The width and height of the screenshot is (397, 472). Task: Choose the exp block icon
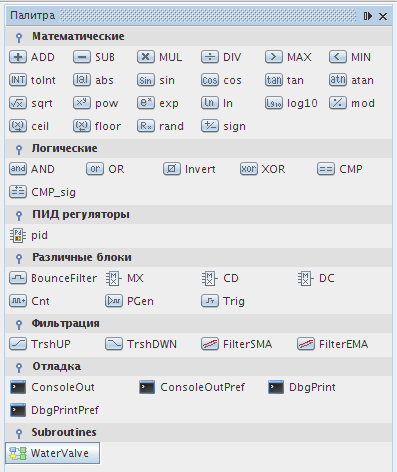[146, 103]
